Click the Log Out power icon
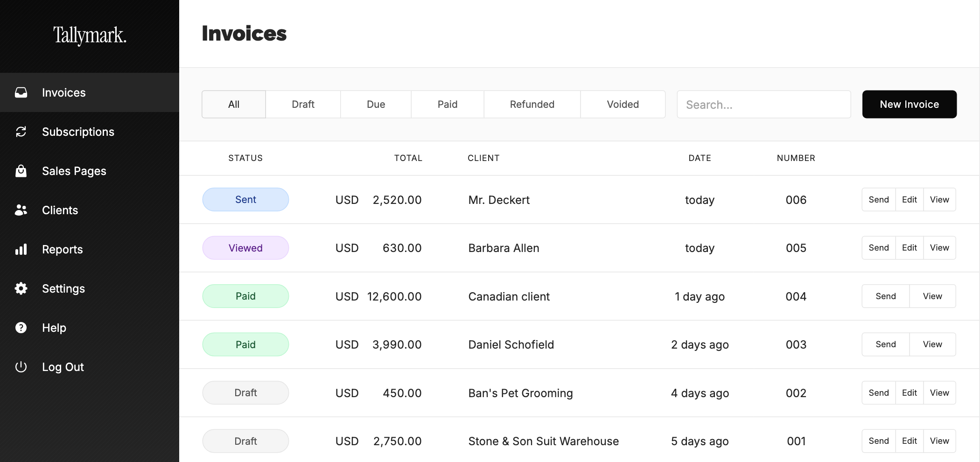 21,367
